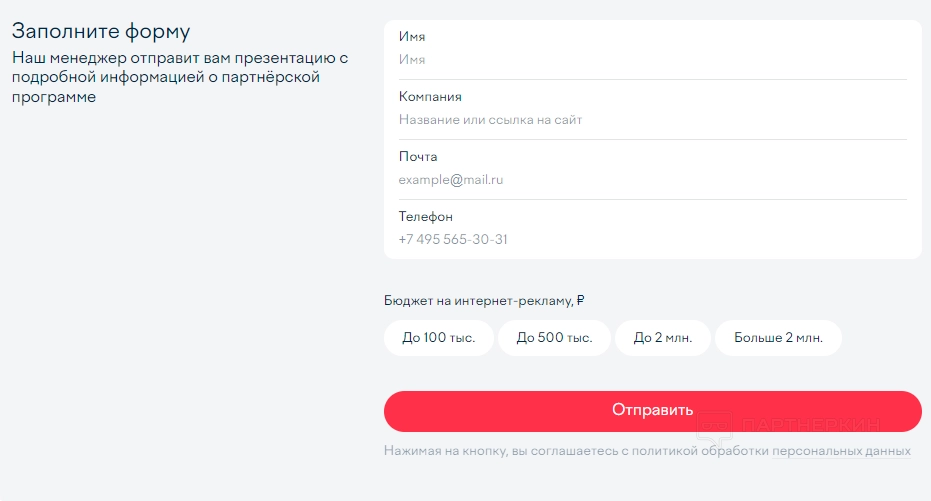
Task: Click the 'Почта' field label
Action: 418,157
